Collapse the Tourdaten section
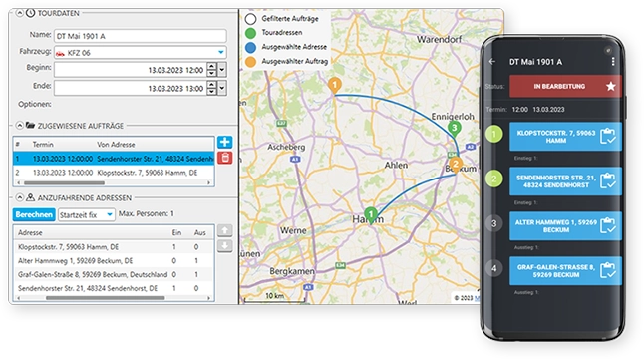 [x=19, y=13]
